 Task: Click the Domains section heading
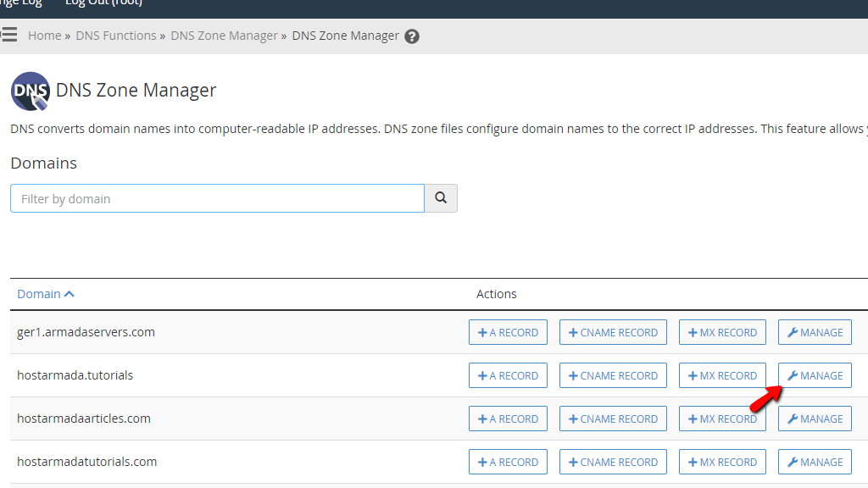tap(44, 164)
